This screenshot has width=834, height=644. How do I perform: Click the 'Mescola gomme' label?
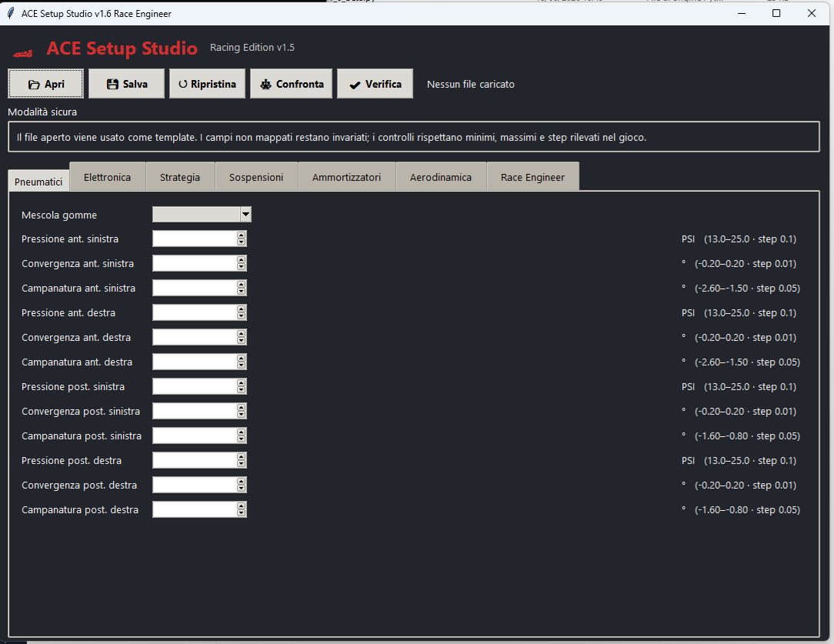(59, 215)
